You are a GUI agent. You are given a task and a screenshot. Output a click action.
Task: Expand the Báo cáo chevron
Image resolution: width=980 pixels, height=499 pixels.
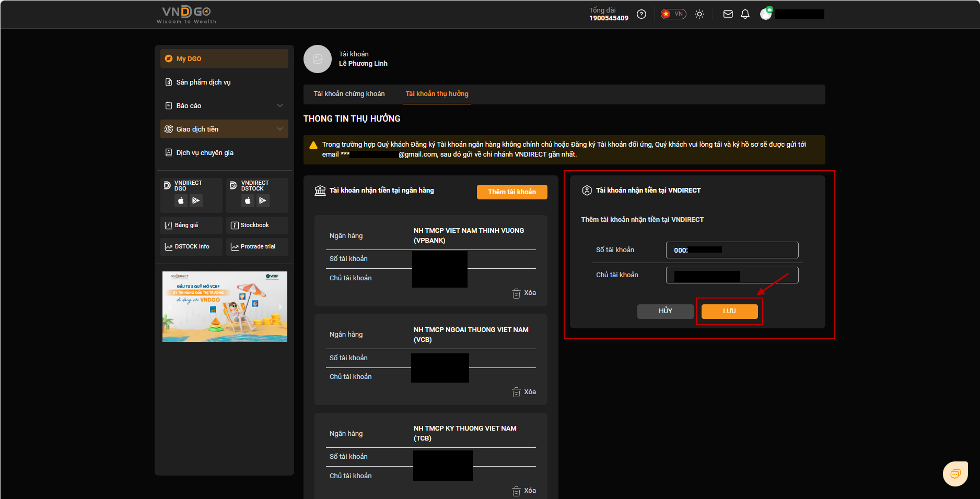click(x=280, y=105)
